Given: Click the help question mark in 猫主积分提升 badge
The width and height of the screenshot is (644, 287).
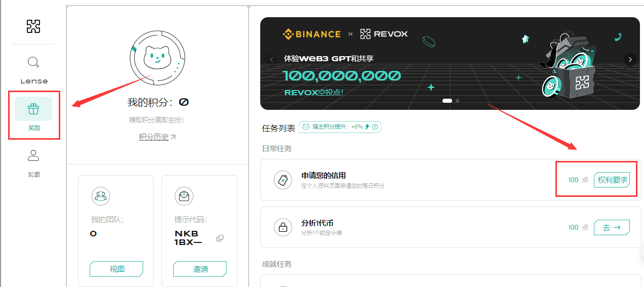Looking at the screenshot, I should 376,127.
